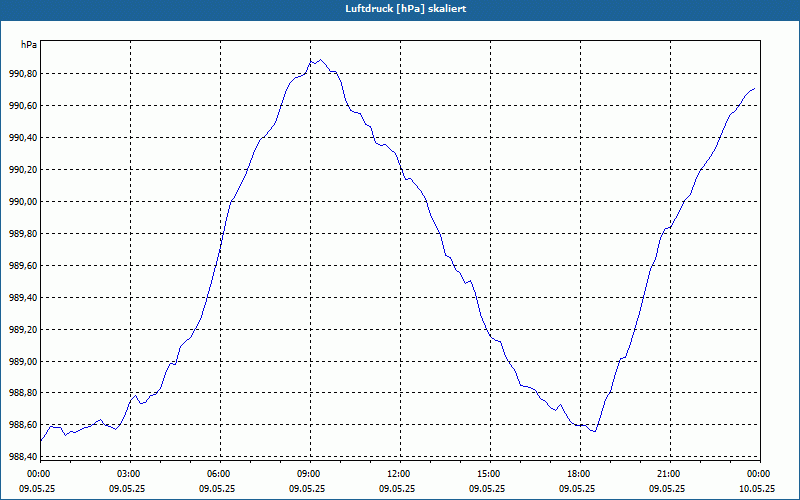Click the hPa unit label
800x500 pixels.
[x=29, y=45]
